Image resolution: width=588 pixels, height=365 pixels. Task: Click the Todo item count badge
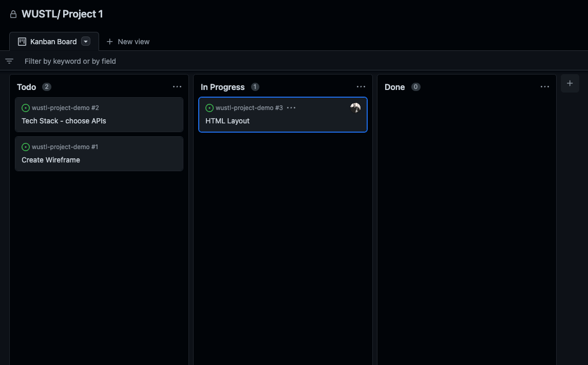coord(47,87)
